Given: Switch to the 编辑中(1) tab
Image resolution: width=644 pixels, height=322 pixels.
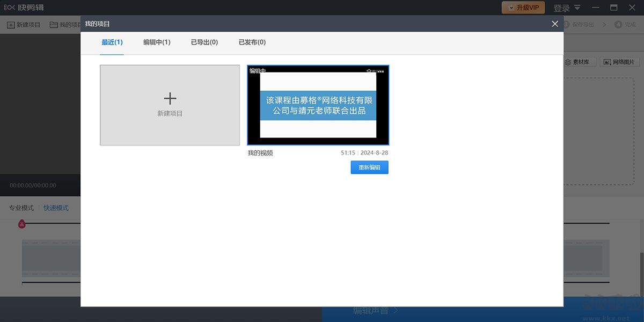Looking at the screenshot, I should pyautogui.click(x=156, y=42).
